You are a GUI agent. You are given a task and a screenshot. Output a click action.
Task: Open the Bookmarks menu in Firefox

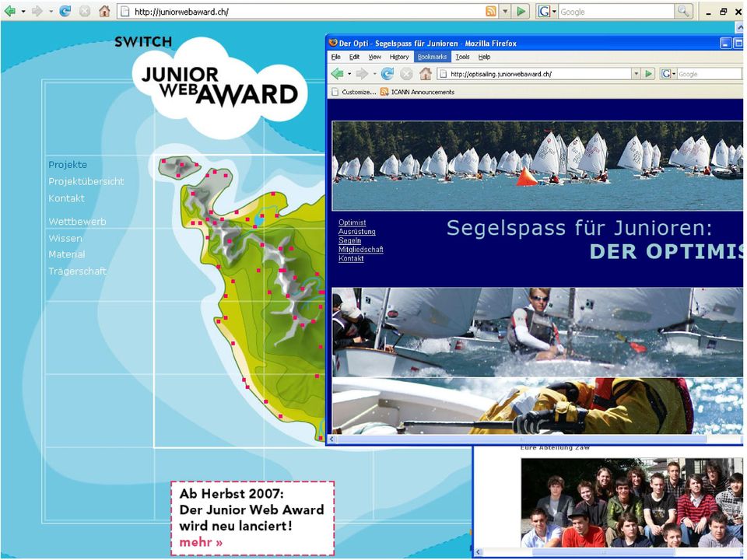(x=432, y=57)
